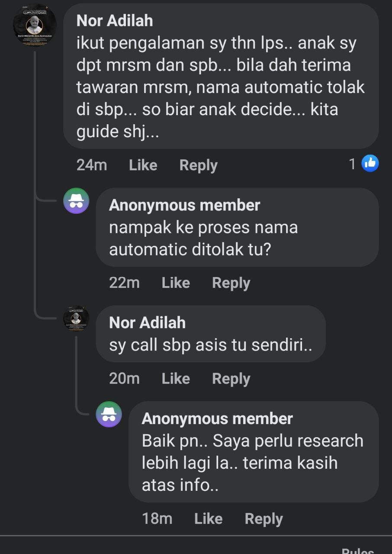Like the anonymous reply posted 22m ago
This screenshot has width=392, height=554.
(176, 283)
